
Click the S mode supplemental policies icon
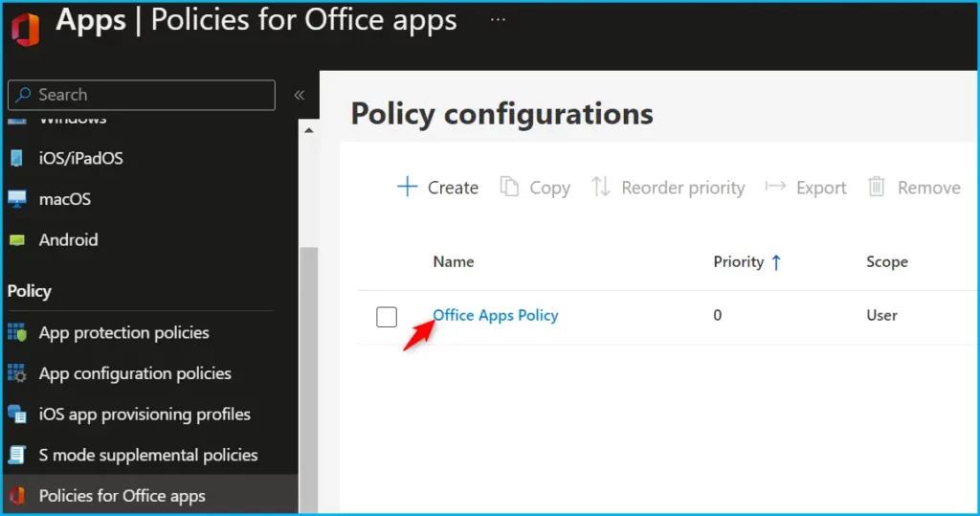(x=17, y=455)
